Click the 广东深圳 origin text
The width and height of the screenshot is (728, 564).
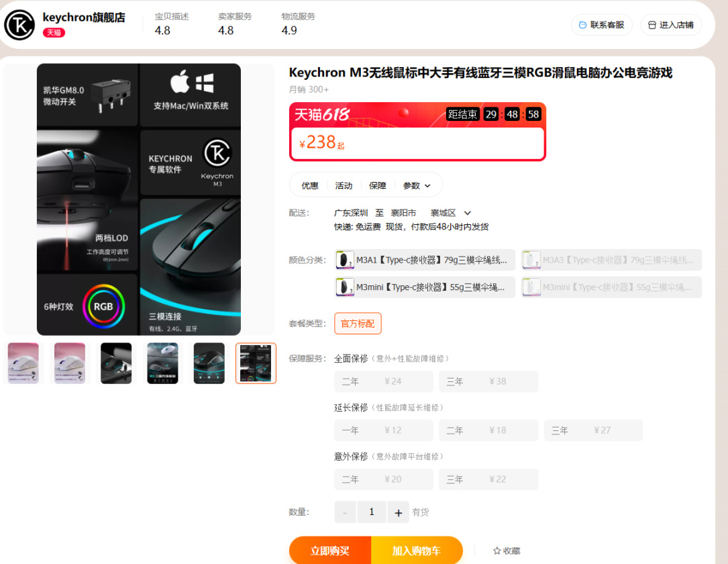pyautogui.click(x=351, y=213)
